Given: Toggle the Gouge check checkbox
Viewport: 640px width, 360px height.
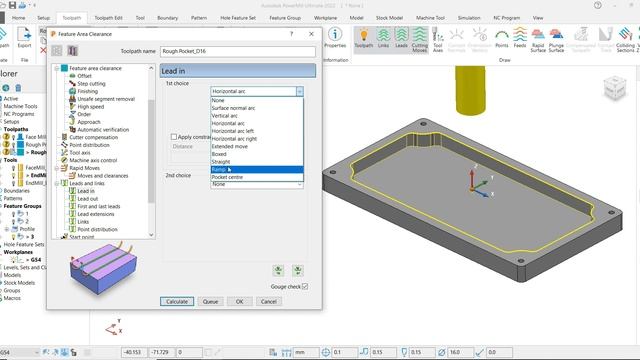Looking at the screenshot, I should [305, 287].
